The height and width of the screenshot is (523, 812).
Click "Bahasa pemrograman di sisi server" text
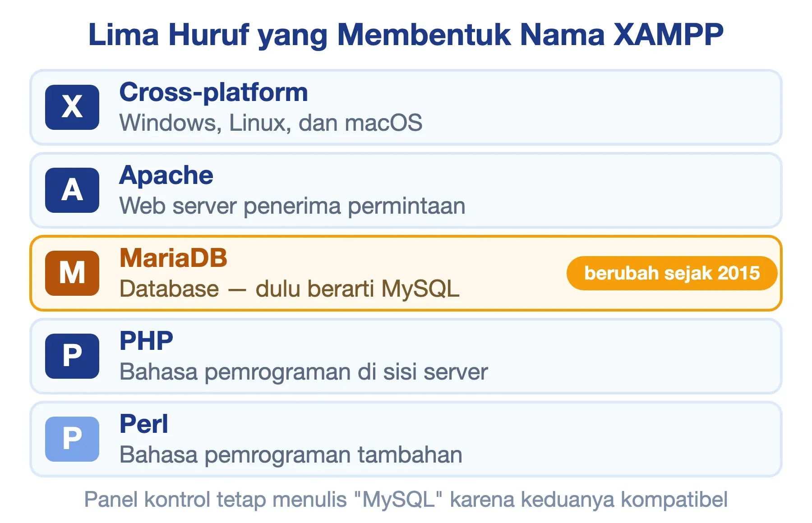[304, 372]
